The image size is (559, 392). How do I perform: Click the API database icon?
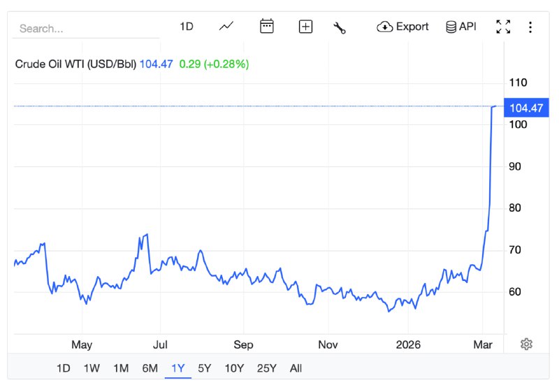click(461, 27)
